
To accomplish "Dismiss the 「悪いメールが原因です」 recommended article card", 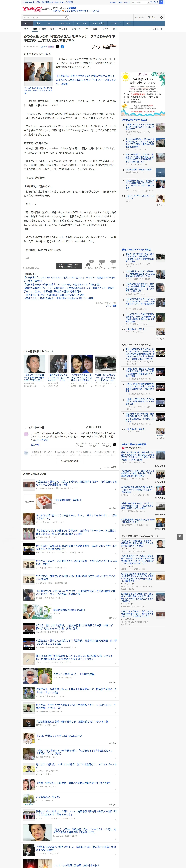I will (x=44, y=386).
